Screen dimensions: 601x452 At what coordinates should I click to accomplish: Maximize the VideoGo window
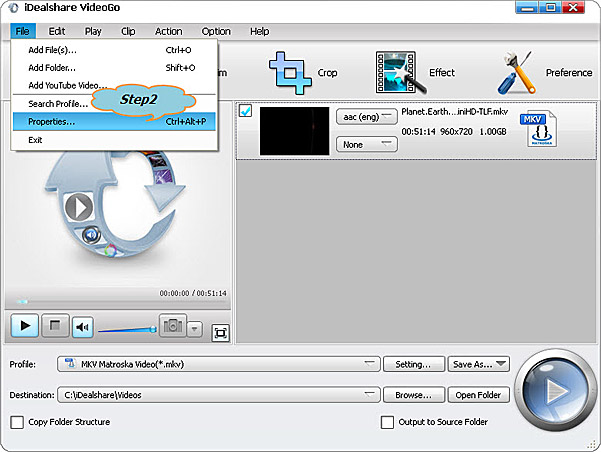pyautogui.click(x=550, y=8)
